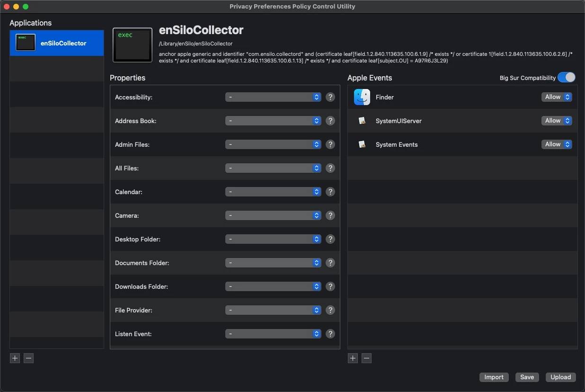The image size is (585, 392).
Task: Click the enSiloCollector exec icon in sidebar
Action: (x=26, y=43)
